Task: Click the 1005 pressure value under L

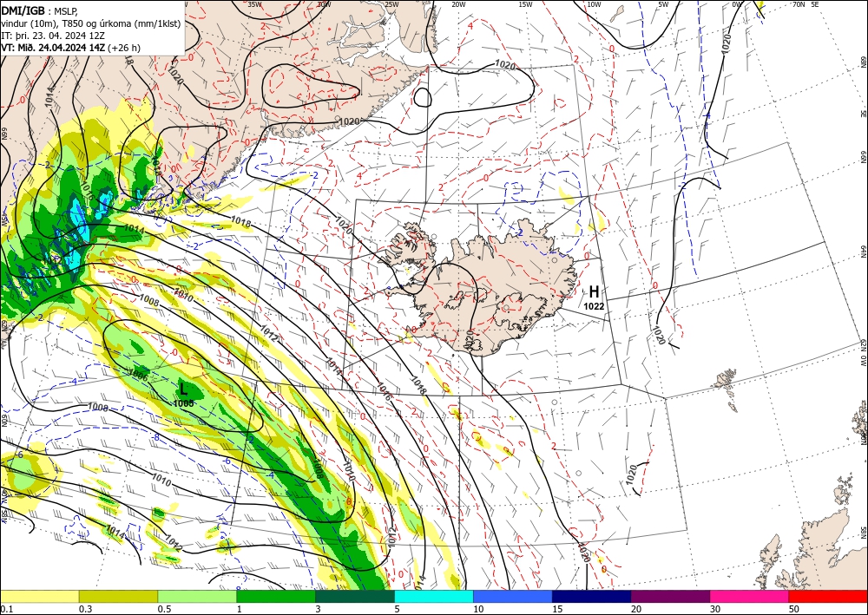Action: click(183, 403)
